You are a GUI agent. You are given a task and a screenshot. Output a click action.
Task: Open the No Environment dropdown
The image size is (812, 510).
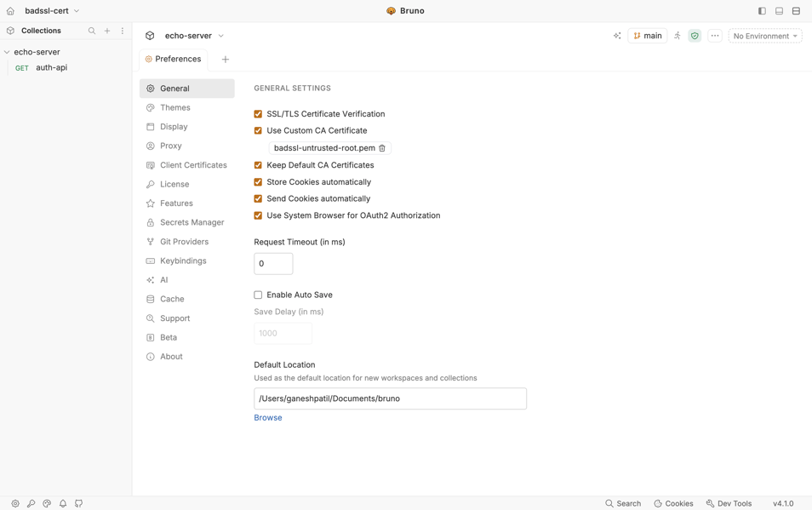[765, 36]
